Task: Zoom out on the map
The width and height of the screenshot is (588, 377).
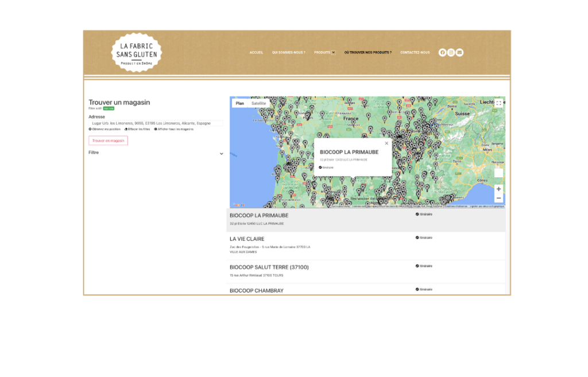Action: [499, 198]
